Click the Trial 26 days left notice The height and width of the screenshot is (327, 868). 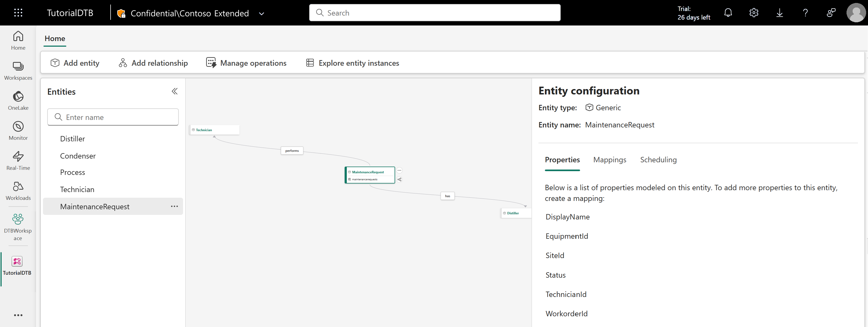click(x=694, y=13)
